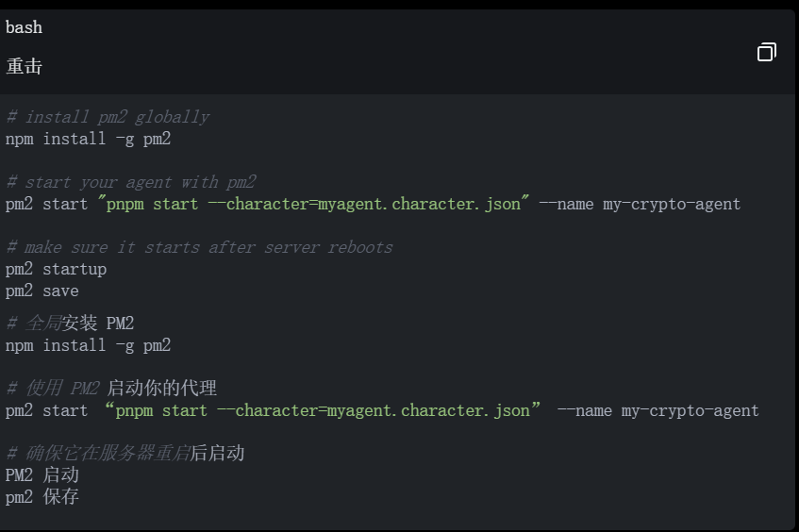The image size is (799, 532).
Task: Click the '# make sure it starts' comment
Action: pyautogui.click(x=199, y=247)
